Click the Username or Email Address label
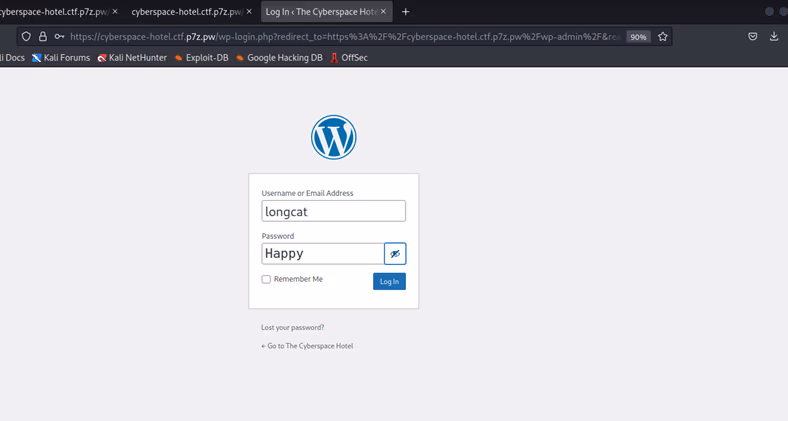This screenshot has height=421, width=788. point(307,193)
